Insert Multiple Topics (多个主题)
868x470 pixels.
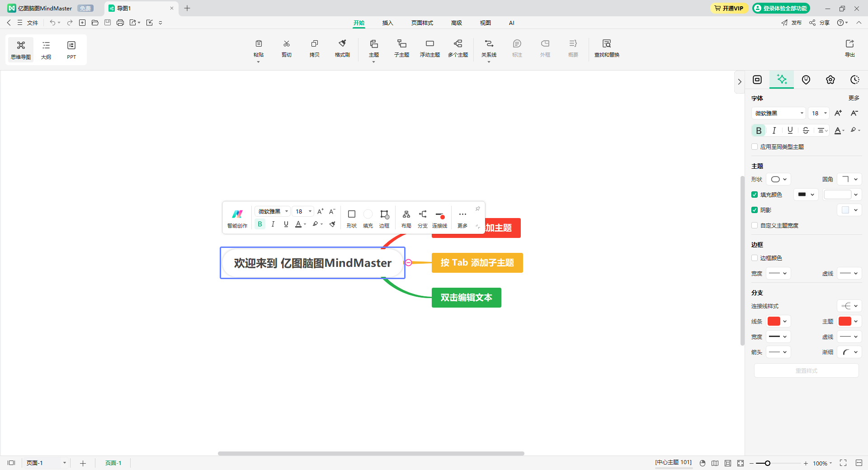pyautogui.click(x=458, y=48)
